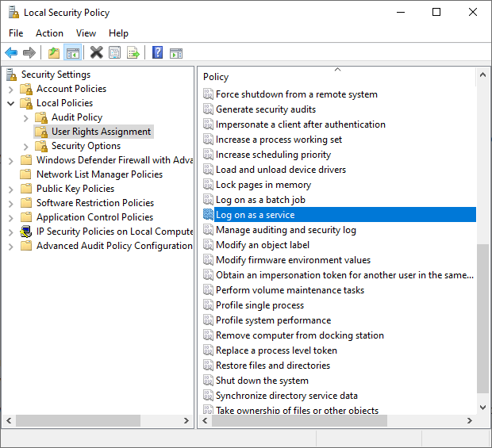Select the Shut down the system policy
Viewport: 492px width, 448px height.
(x=262, y=381)
